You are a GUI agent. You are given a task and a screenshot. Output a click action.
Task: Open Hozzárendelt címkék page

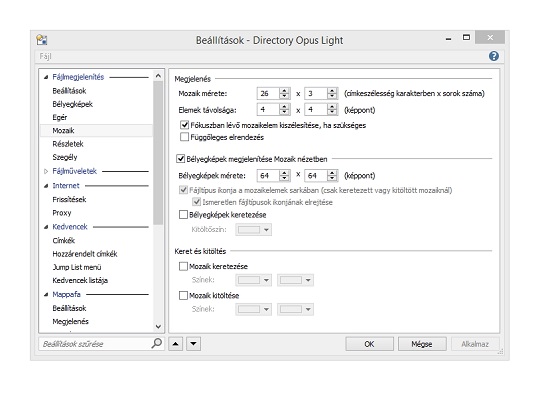(x=85, y=254)
